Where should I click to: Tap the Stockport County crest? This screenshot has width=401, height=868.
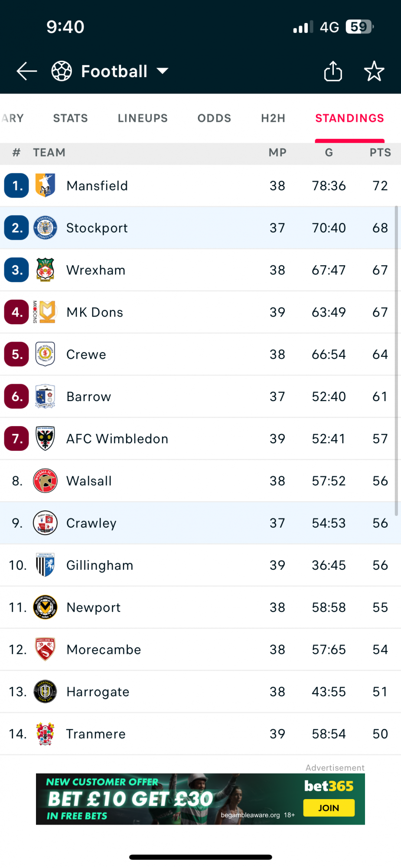45,228
